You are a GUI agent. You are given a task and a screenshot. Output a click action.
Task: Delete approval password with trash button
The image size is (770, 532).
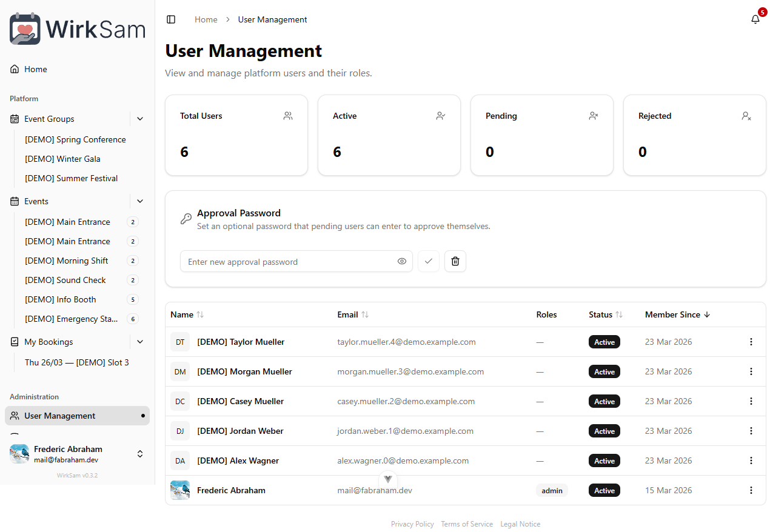point(455,261)
